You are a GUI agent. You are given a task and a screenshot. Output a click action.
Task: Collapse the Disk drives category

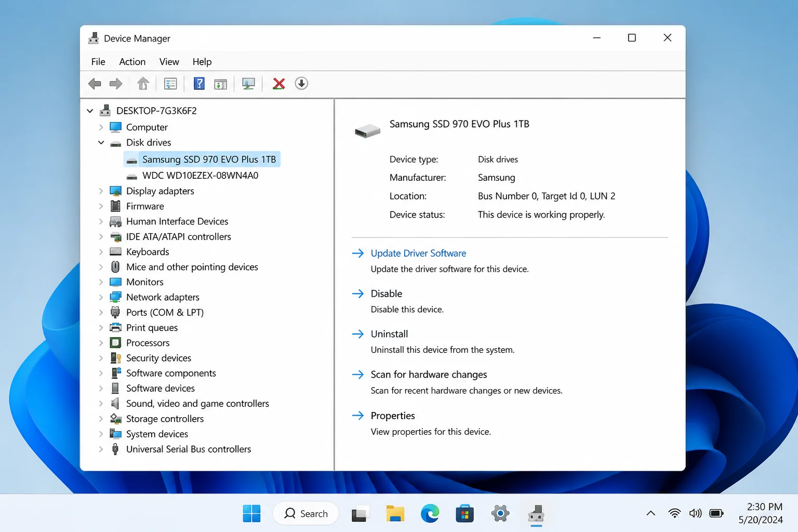pyautogui.click(x=101, y=142)
